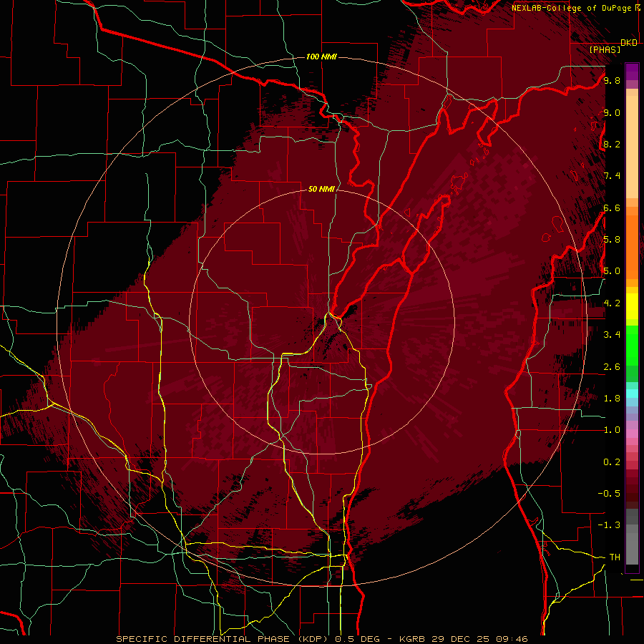Click the -0.5 value on the scale
This screenshot has height=644, width=644.
coord(609,493)
